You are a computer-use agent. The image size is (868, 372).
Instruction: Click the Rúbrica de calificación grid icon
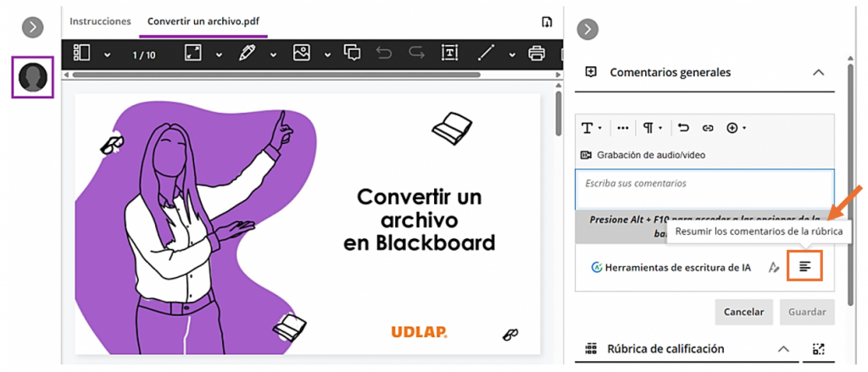pos(591,348)
